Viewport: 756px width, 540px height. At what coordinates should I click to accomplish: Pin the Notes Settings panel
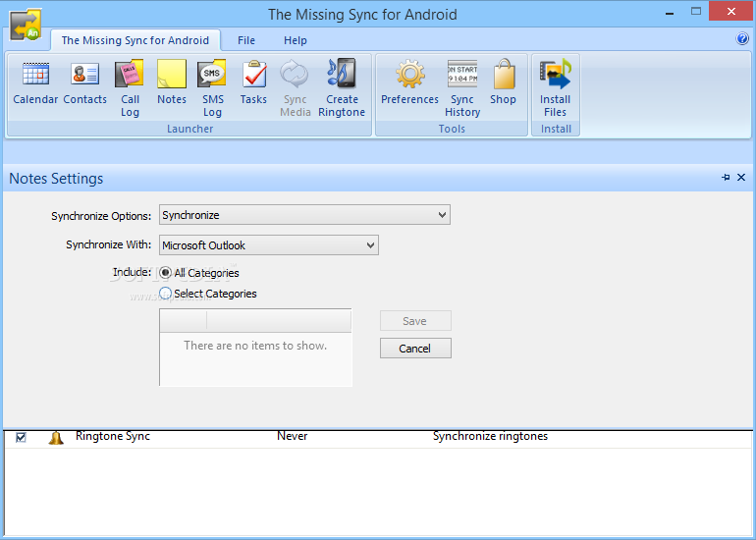click(726, 178)
